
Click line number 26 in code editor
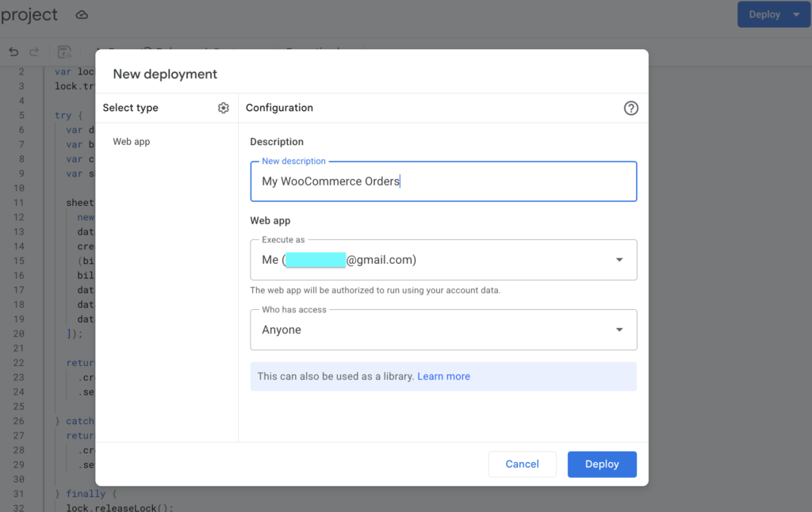[19, 421]
